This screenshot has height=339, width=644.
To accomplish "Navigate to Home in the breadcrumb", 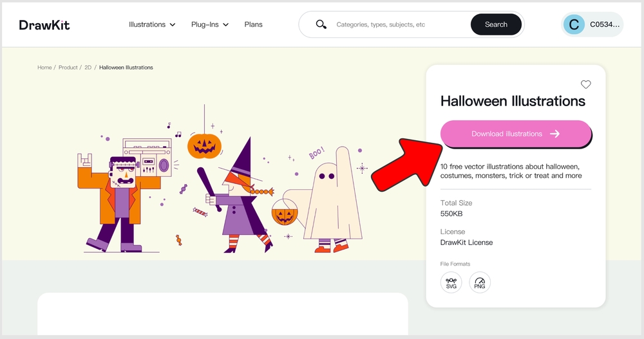I will click(44, 68).
